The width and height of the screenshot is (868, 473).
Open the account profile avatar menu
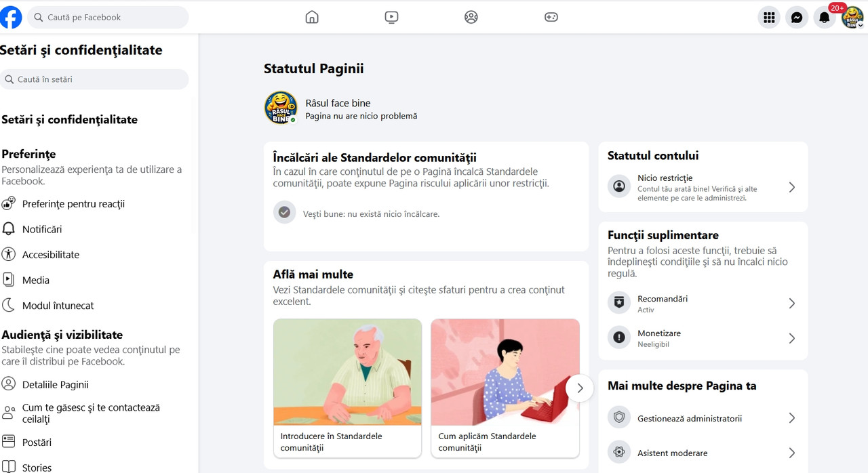[x=852, y=18]
